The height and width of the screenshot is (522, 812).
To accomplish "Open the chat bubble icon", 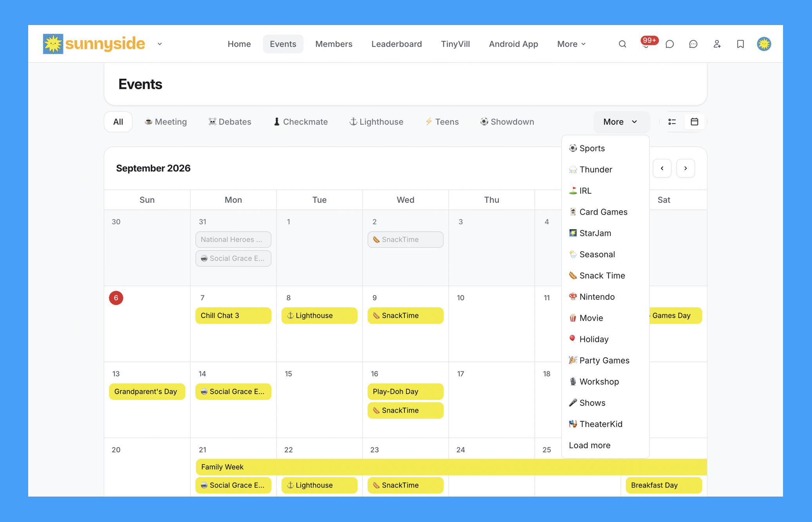I will pos(670,44).
